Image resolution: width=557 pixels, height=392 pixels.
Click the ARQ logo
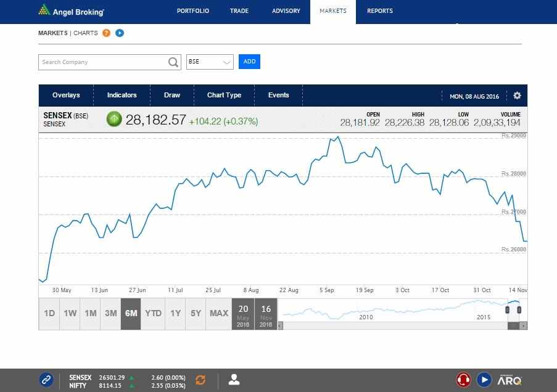point(510,380)
